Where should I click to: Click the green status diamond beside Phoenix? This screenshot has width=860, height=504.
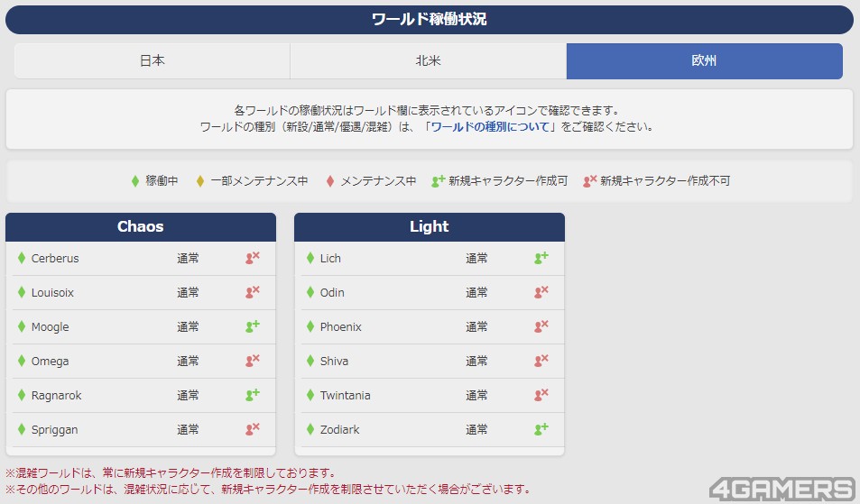[310, 326]
